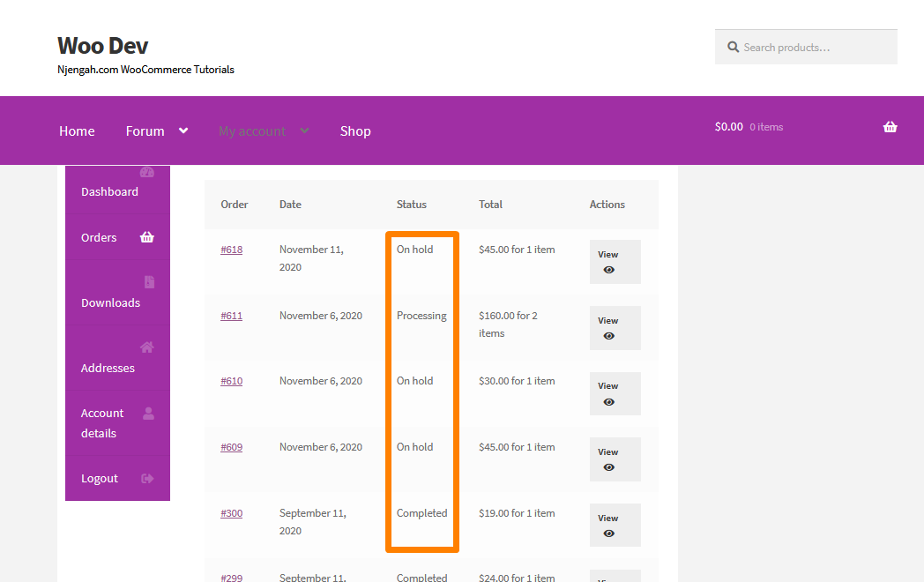This screenshot has height=582, width=924.
Task: Expand the Forum menu chevron
Action: (x=183, y=131)
